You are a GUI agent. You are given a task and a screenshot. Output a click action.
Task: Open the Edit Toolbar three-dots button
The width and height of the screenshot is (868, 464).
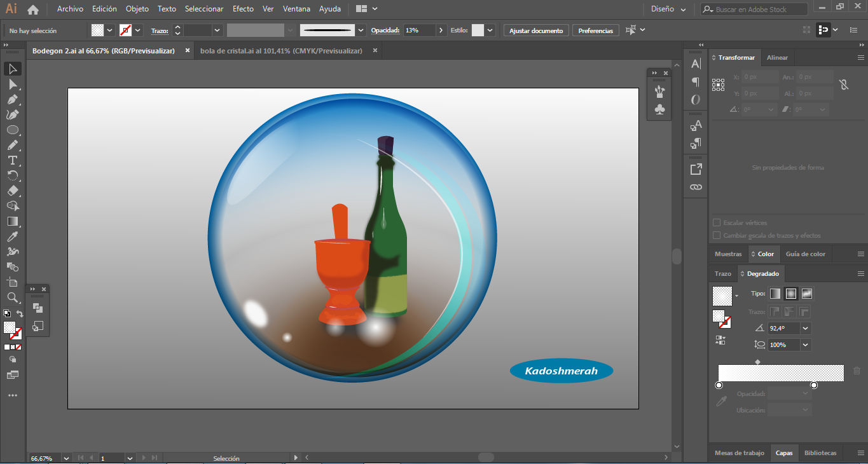[x=12, y=395]
